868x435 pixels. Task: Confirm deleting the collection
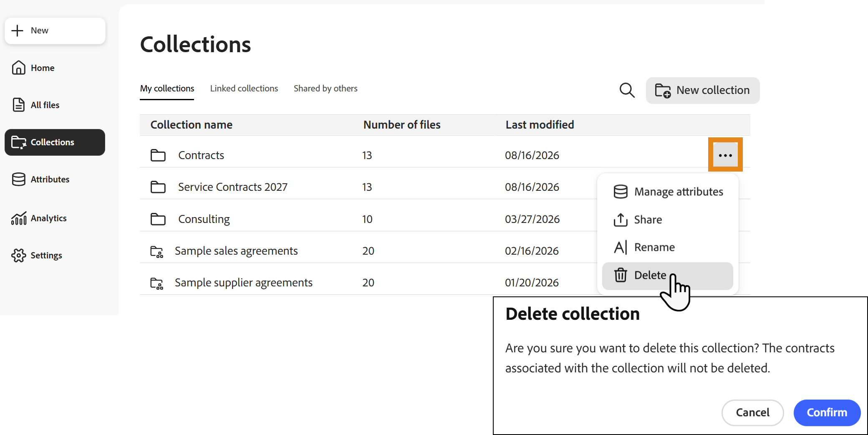coord(827,412)
